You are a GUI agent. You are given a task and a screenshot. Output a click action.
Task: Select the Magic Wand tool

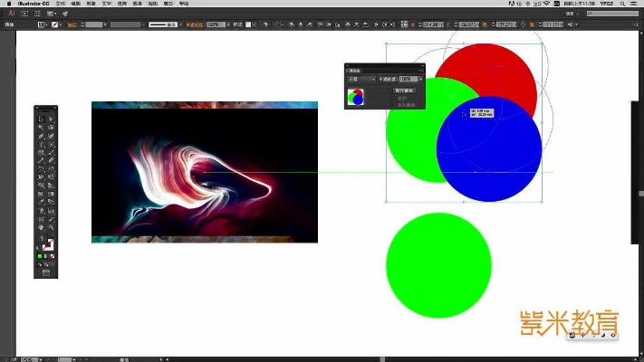point(41,127)
